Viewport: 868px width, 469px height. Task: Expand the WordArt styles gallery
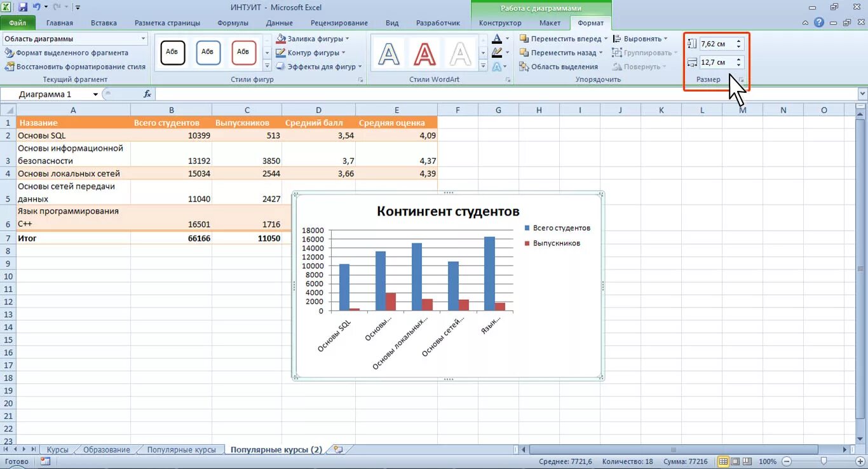point(483,66)
